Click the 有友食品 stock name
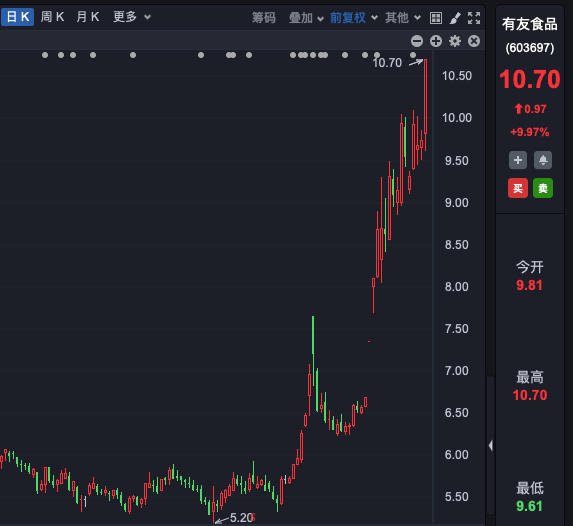The image size is (573, 526). click(530, 24)
